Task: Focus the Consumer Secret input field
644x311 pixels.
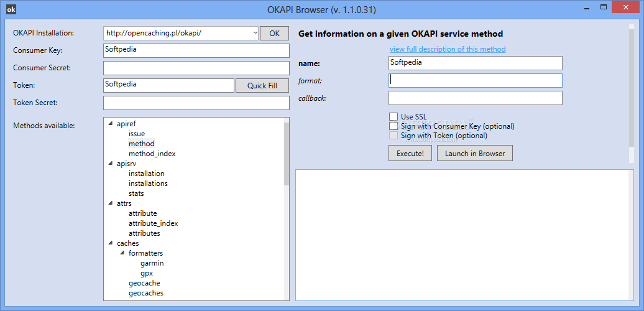Action: click(x=196, y=68)
